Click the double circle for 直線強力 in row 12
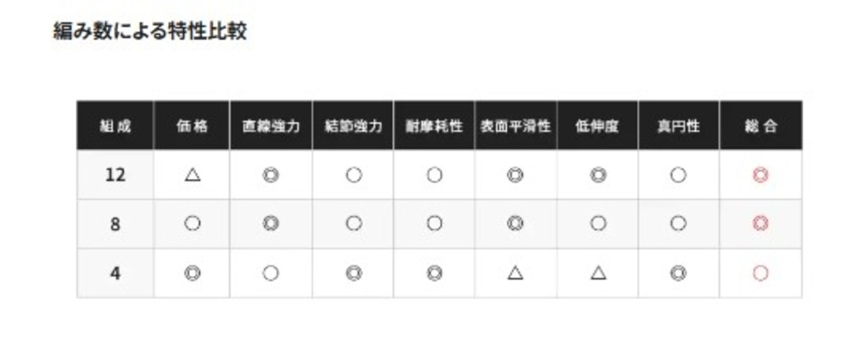 (x=271, y=175)
